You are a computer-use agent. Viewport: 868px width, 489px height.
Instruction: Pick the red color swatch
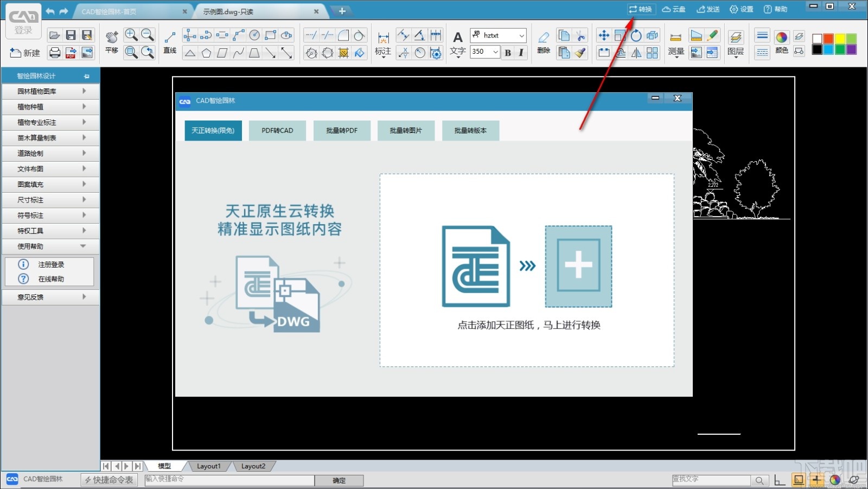828,39
